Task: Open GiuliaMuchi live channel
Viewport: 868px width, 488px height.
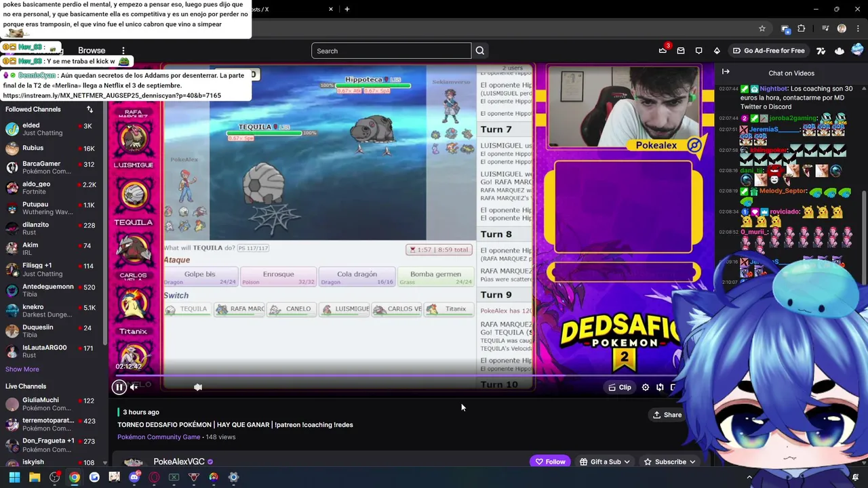Action: click(x=52, y=404)
